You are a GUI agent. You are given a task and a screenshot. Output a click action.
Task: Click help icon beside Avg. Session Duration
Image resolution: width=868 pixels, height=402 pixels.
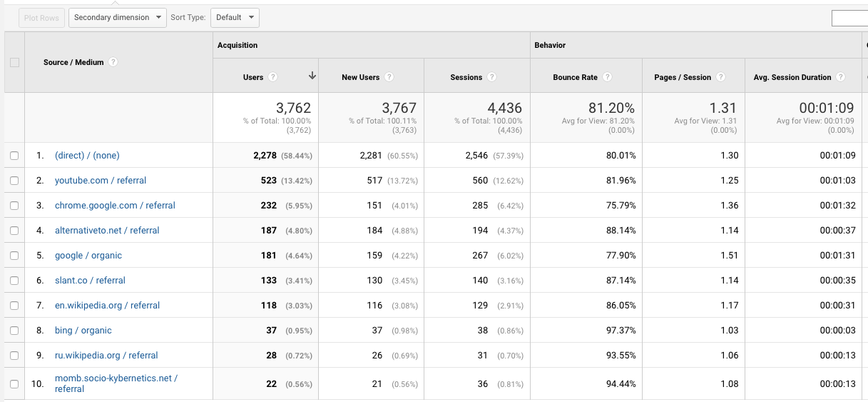click(841, 77)
